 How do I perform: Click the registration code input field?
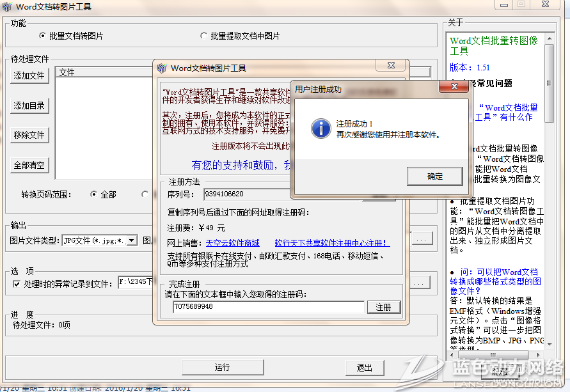pos(267,307)
